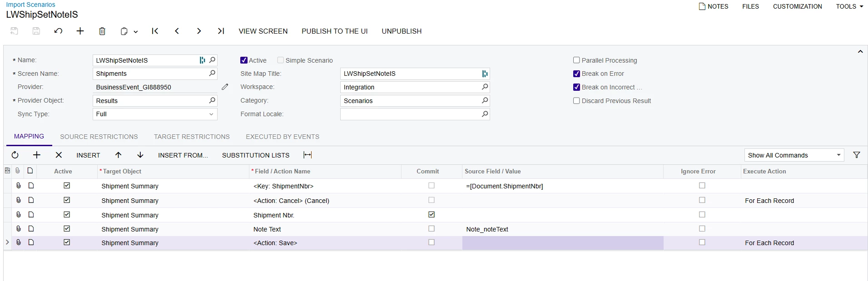Uncheck the Break on Error checkbox

576,74
